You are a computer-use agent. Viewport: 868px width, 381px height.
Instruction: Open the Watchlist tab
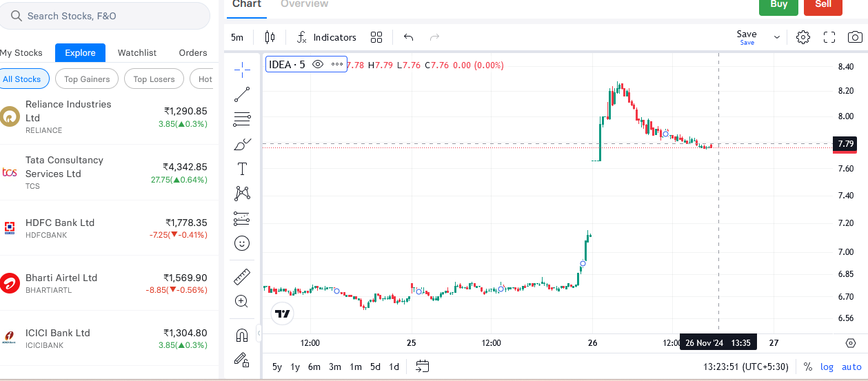(x=137, y=52)
